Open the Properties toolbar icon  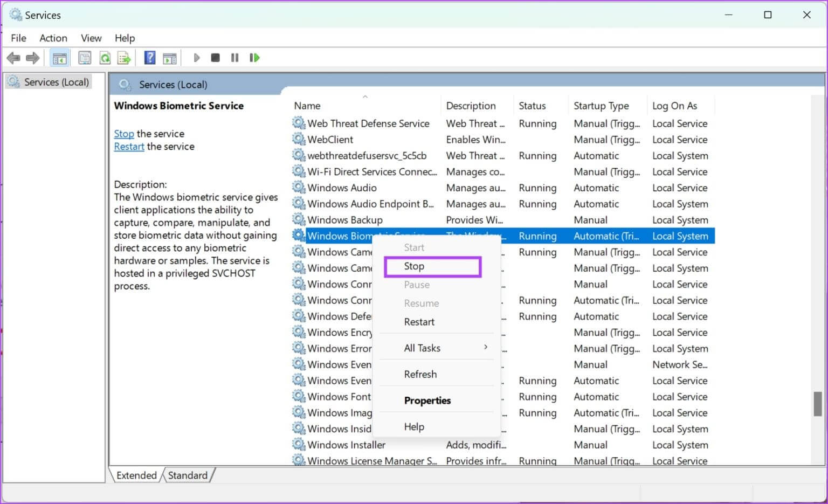tap(85, 58)
